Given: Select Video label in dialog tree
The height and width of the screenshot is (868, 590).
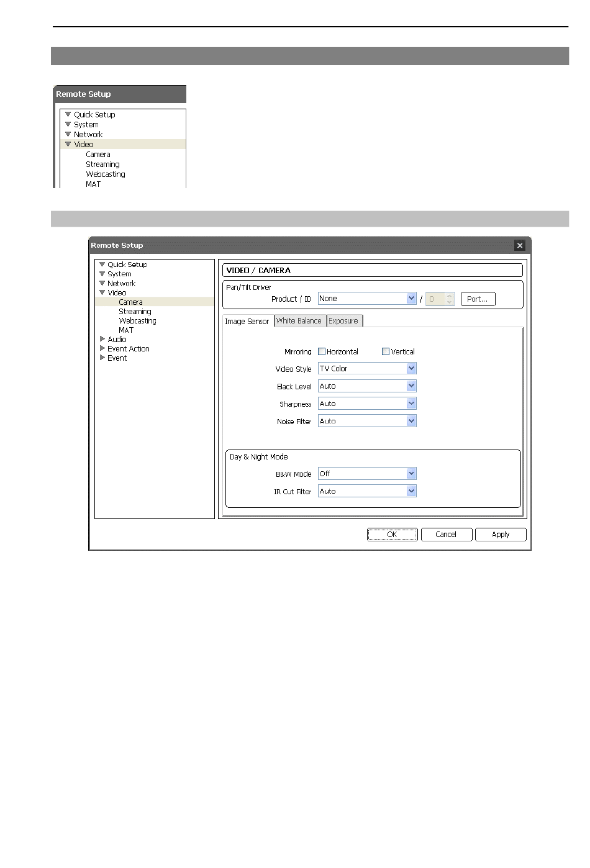Looking at the screenshot, I should pyautogui.click(x=117, y=292).
